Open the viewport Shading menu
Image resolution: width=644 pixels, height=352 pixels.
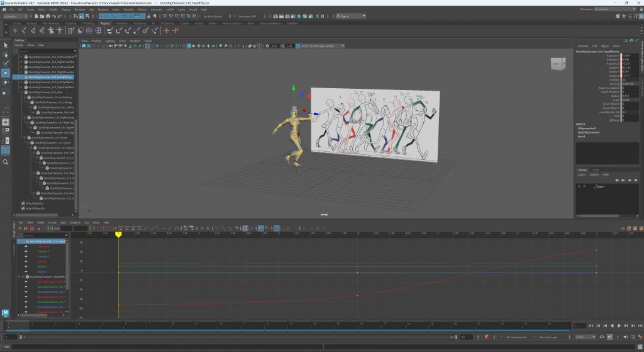coord(96,41)
